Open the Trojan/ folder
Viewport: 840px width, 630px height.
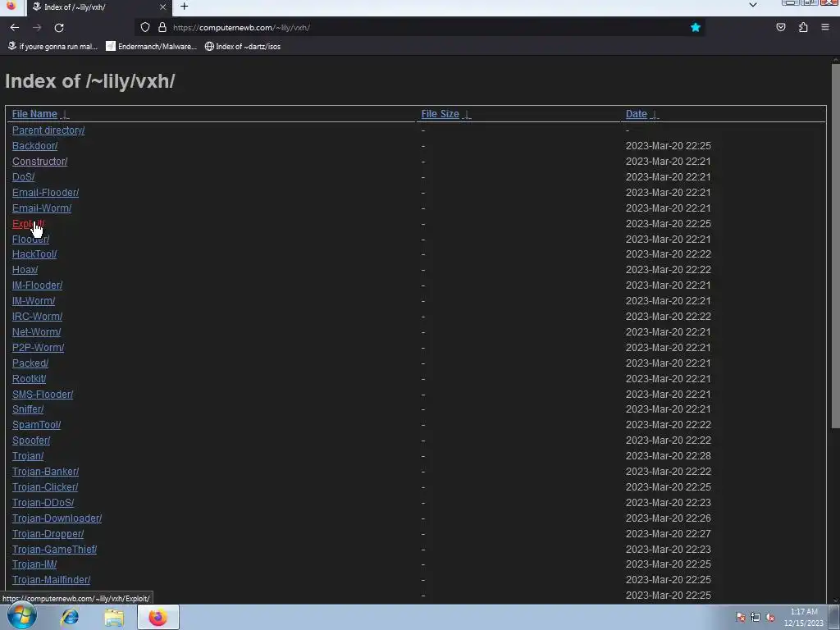click(x=28, y=456)
